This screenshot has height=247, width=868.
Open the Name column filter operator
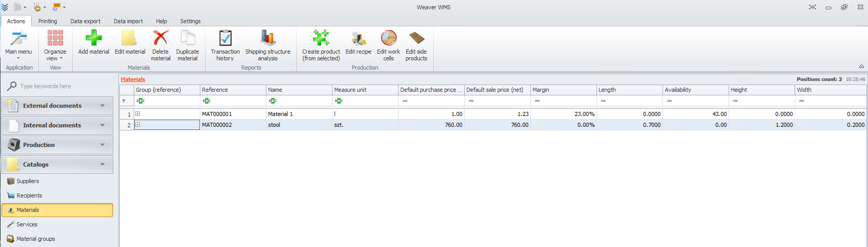click(273, 101)
